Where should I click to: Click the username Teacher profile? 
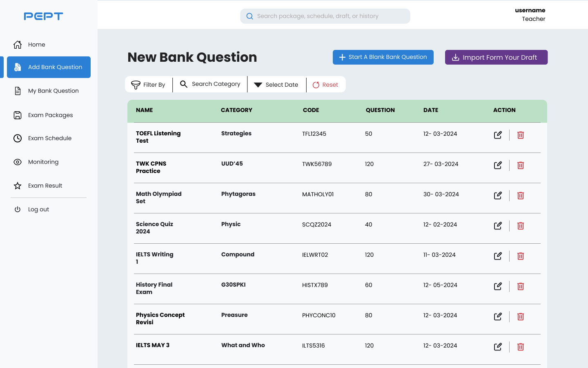[x=530, y=15]
